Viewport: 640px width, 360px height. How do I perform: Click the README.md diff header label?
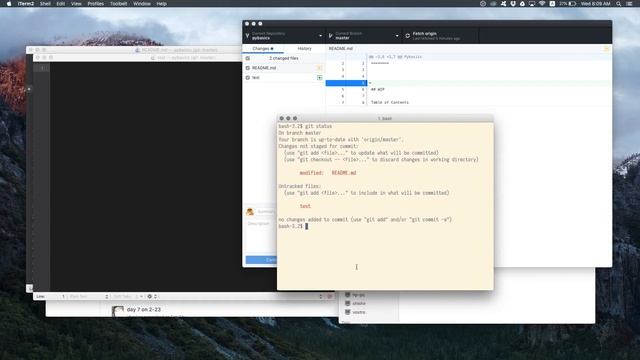(x=341, y=49)
